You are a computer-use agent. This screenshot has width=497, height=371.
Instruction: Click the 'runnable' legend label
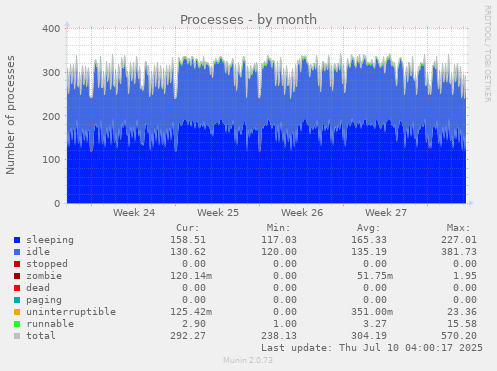50,324
